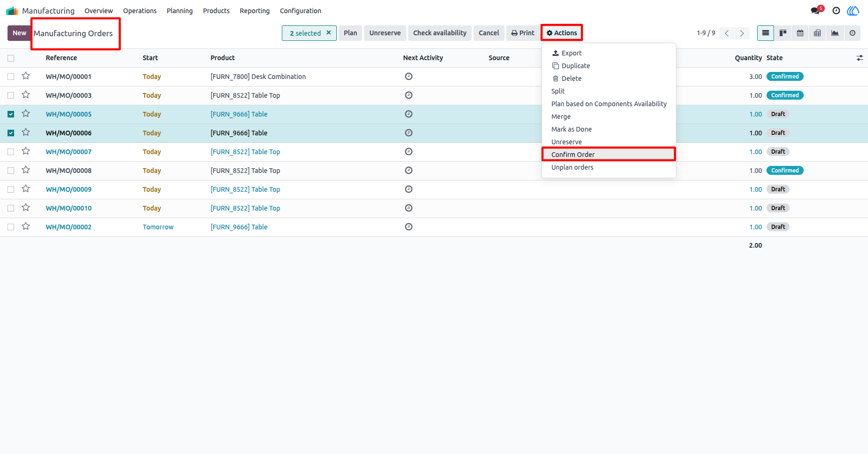Choose Merge from the Actions menu

pos(609,117)
